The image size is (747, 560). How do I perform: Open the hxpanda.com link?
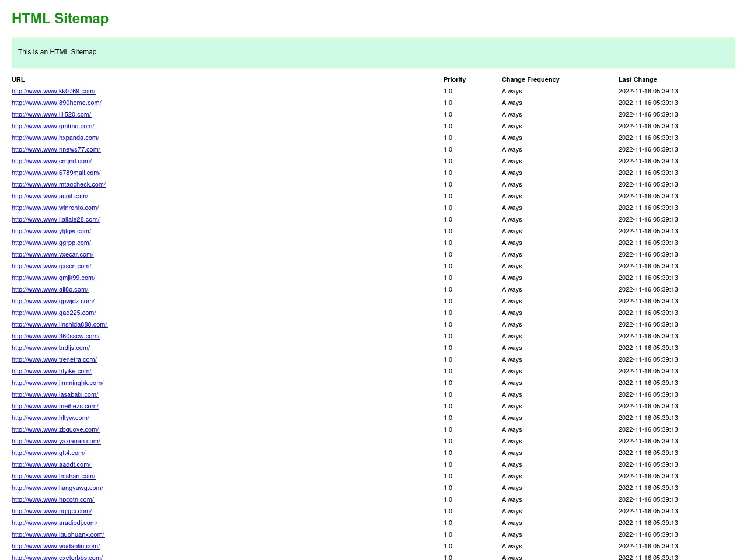coord(55,138)
